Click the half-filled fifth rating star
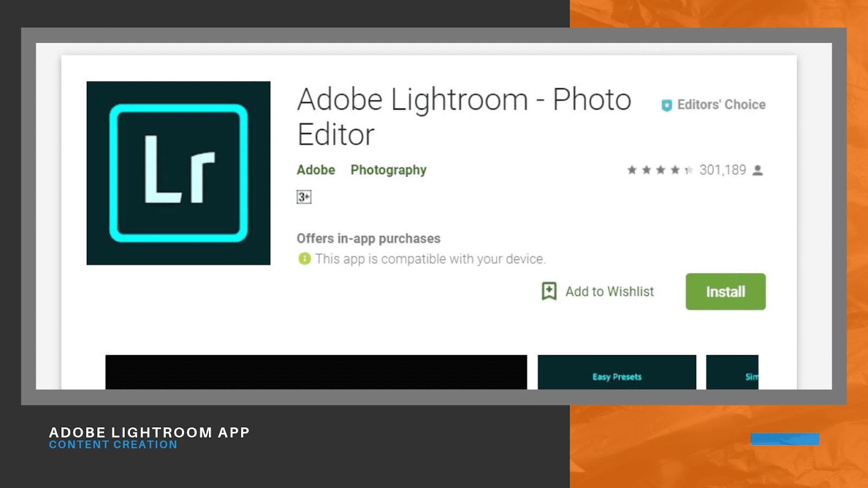 tap(688, 170)
